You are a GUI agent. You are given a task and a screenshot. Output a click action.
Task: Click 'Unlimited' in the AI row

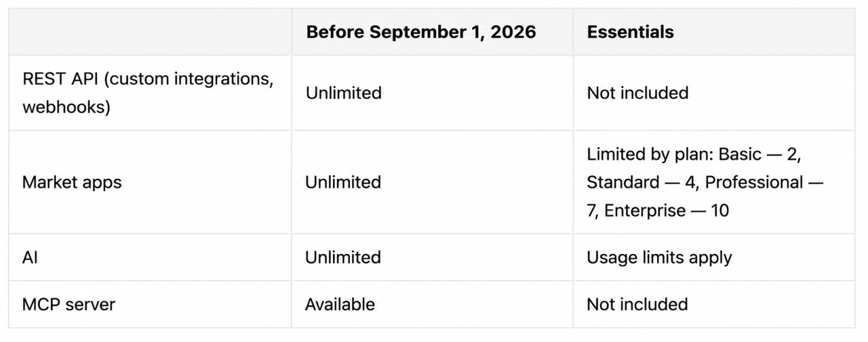click(x=343, y=257)
